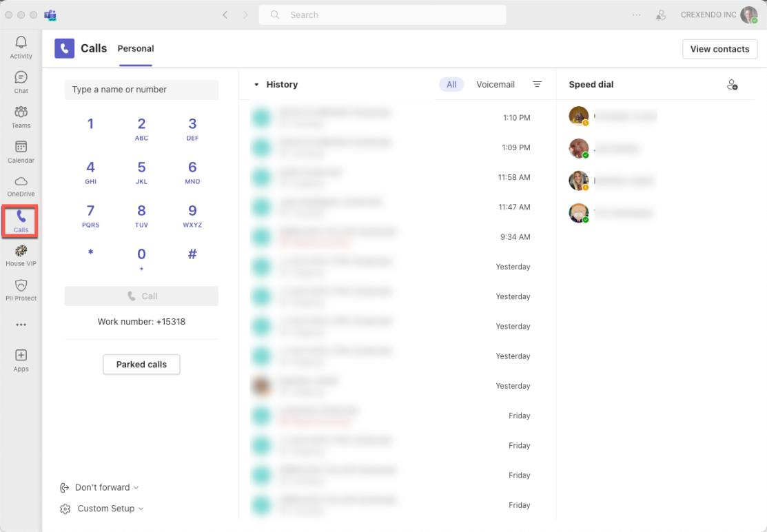Click the Call button under dial pad
This screenshot has width=767, height=532.
pyautogui.click(x=141, y=296)
